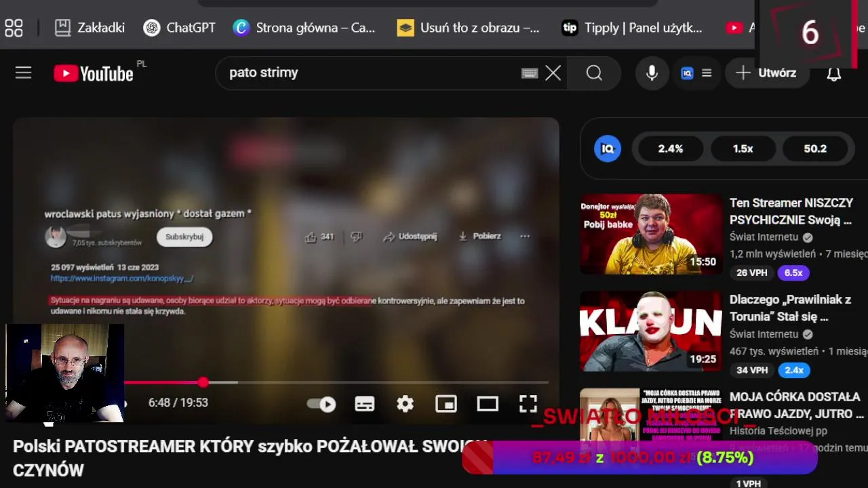Click the 2.4% vidIQ stat pill
Image resolution: width=868 pixels, height=488 pixels.
671,148
